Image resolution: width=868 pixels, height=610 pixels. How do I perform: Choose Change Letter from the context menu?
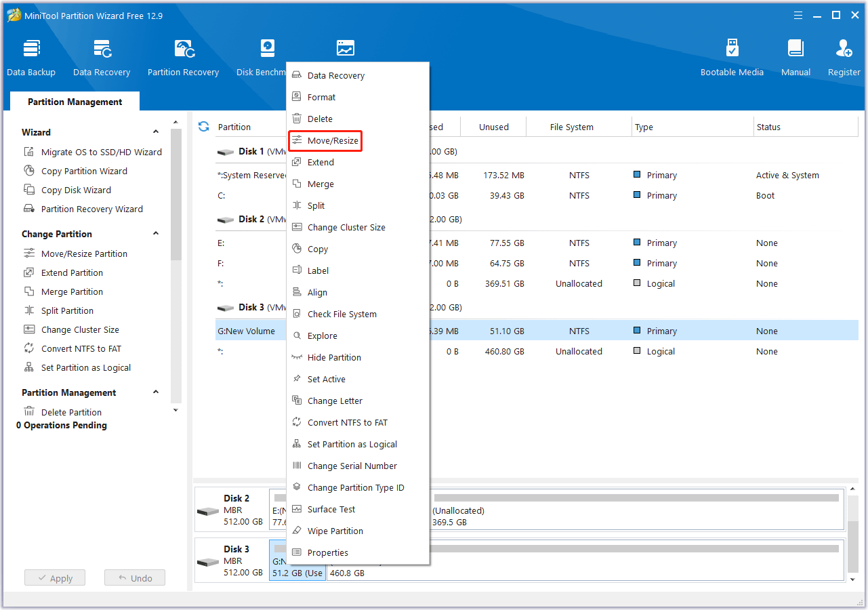click(x=358, y=401)
